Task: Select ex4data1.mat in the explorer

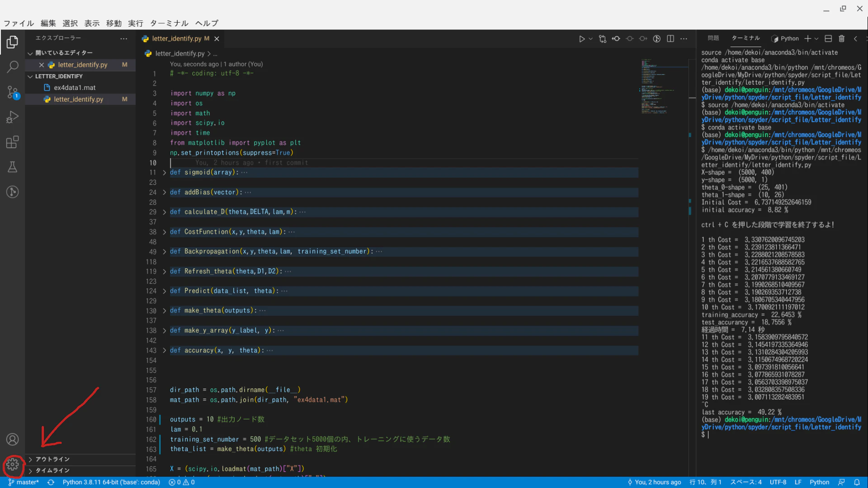Action: click(x=75, y=87)
